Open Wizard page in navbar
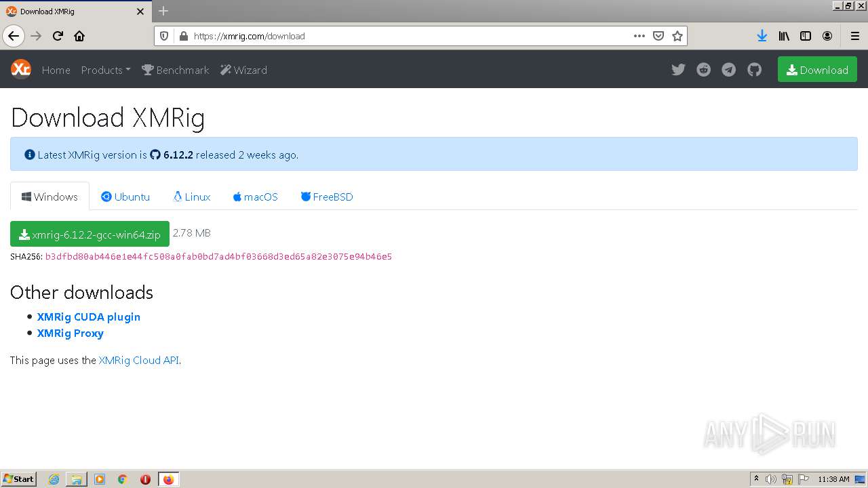The height and width of the screenshot is (488, 868). tap(244, 70)
